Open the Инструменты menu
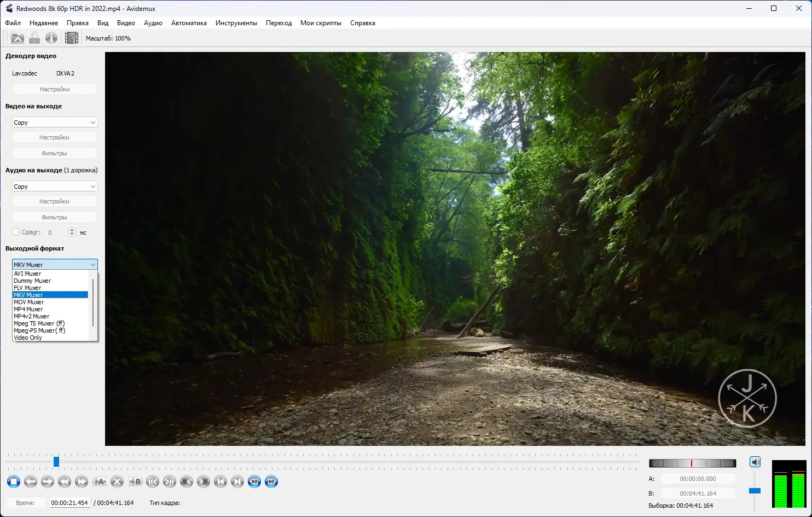The height and width of the screenshot is (517, 812). pyautogui.click(x=236, y=23)
